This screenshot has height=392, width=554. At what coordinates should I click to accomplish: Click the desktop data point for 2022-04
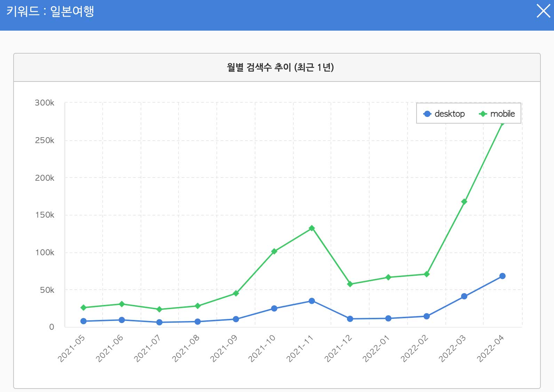502,276
